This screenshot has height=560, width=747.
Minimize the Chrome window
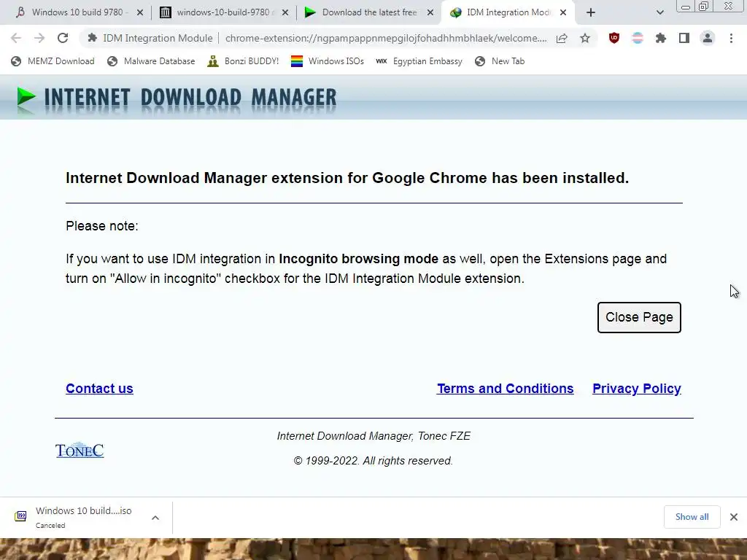pyautogui.click(x=686, y=6)
